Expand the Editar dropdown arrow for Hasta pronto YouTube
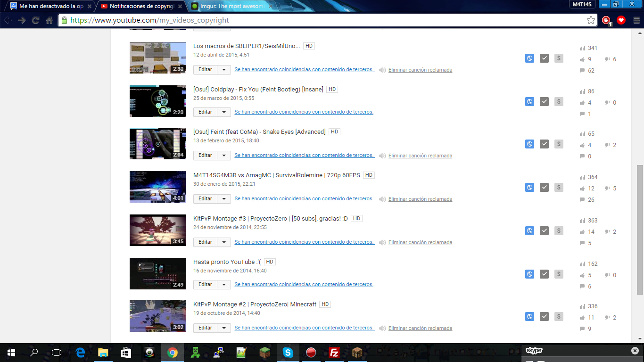The image size is (644, 362). [224, 285]
